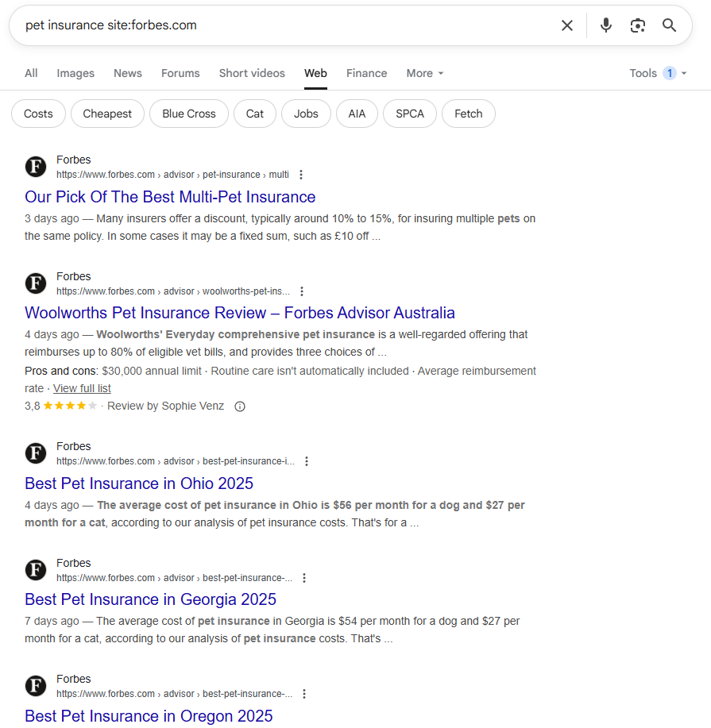
Task: Click into the search input field
Action: [288, 25]
